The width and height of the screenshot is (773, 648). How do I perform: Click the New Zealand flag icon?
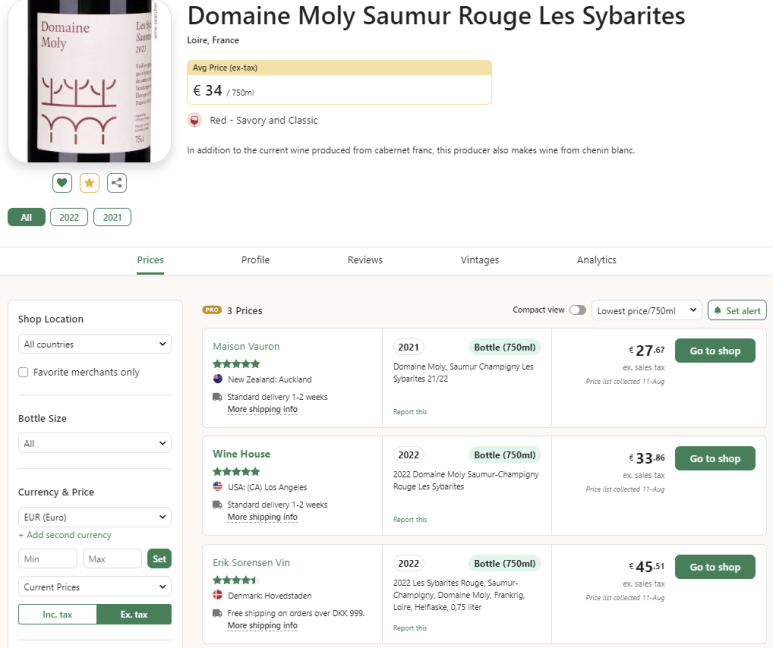217,379
